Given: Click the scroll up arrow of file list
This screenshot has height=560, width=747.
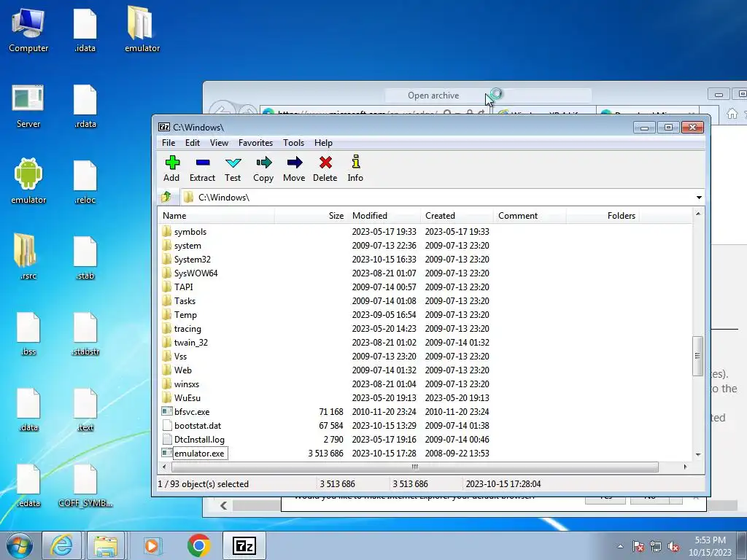Looking at the screenshot, I should [698, 214].
